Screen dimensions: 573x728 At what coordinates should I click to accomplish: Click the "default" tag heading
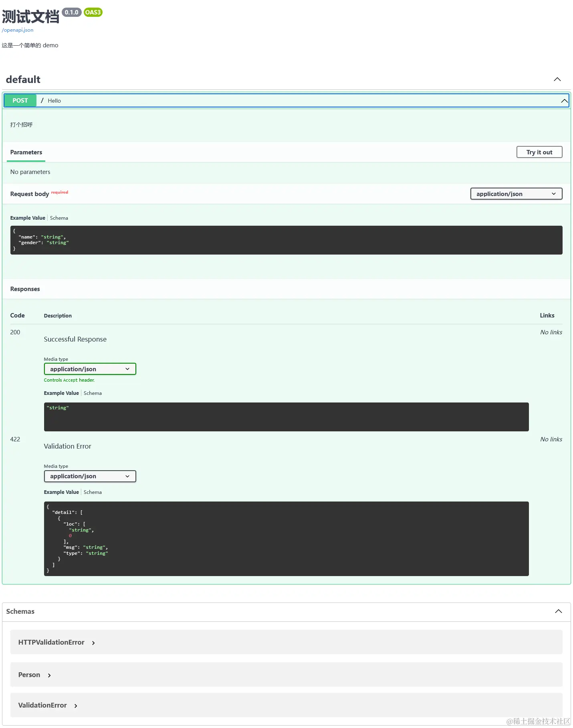23,79
